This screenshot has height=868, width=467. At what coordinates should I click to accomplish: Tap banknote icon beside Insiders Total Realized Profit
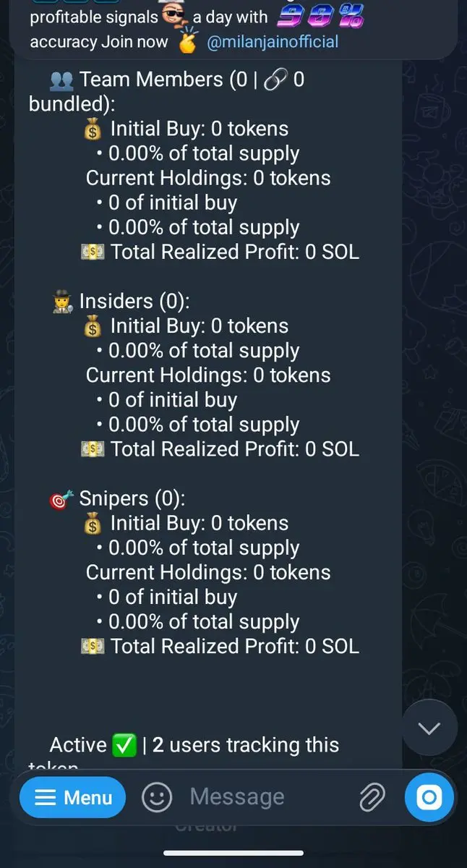click(x=93, y=449)
